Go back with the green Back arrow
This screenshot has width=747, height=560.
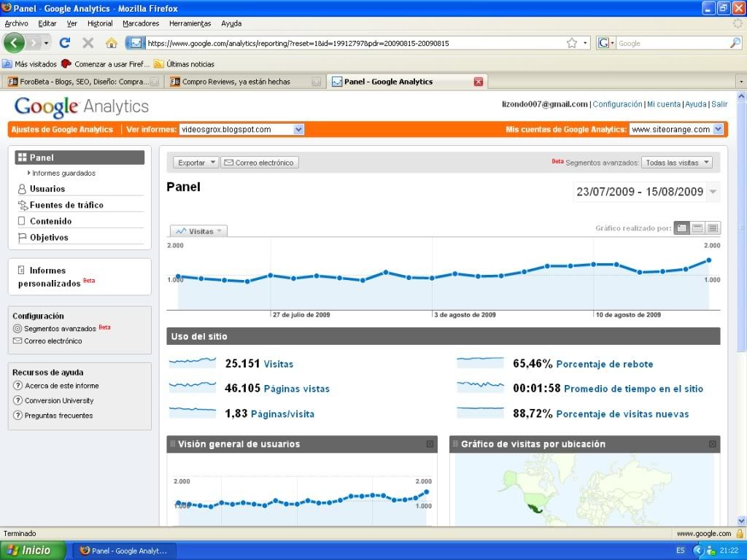point(14,43)
